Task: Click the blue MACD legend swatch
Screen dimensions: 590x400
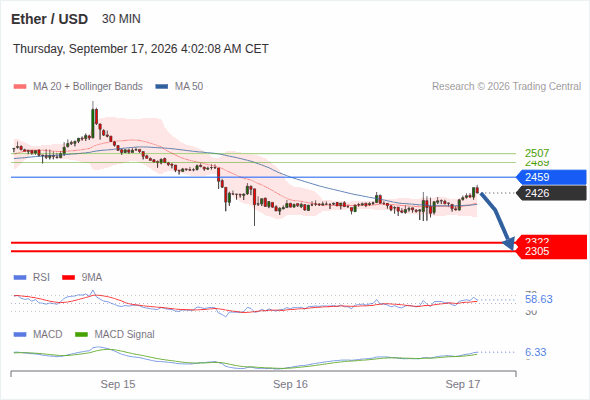Action: [20, 334]
